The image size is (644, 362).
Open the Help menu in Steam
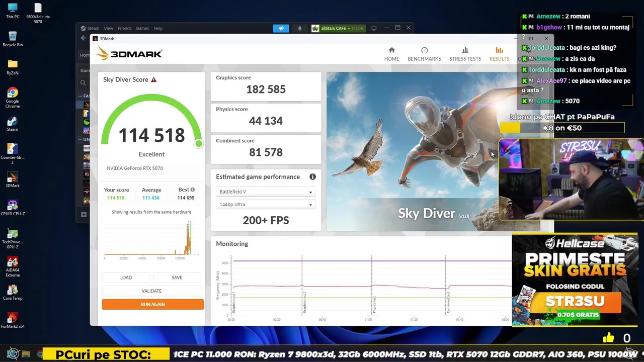pyautogui.click(x=158, y=28)
